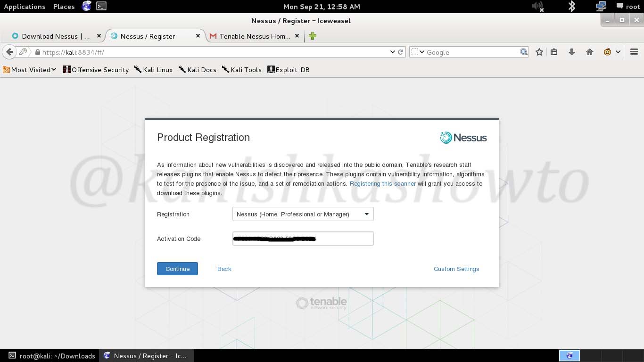Open the Places menu

coord(64,7)
